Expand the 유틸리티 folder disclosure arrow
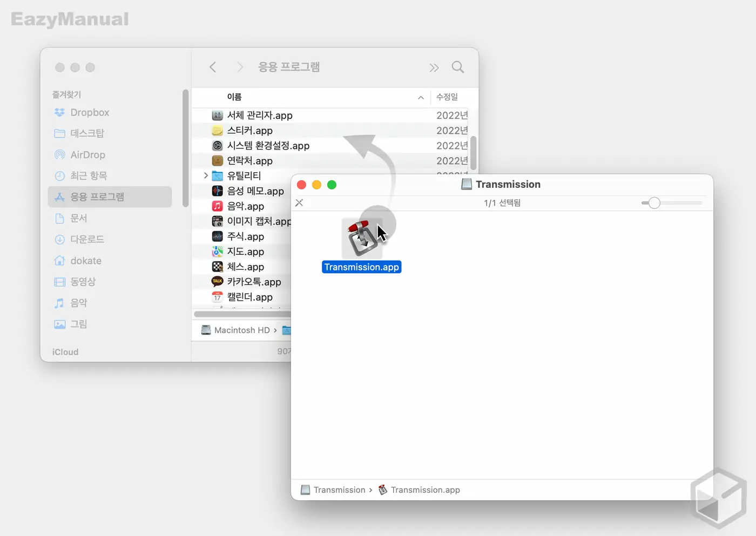The width and height of the screenshot is (756, 536). 206,175
